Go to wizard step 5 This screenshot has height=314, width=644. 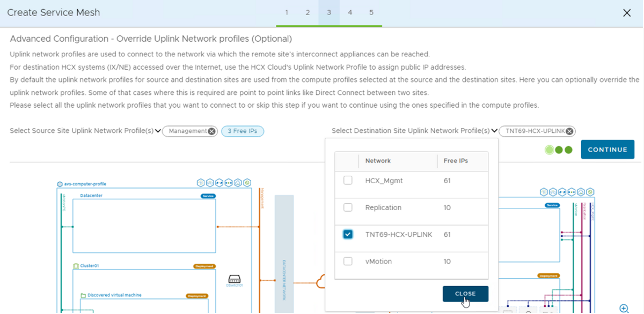(371, 12)
